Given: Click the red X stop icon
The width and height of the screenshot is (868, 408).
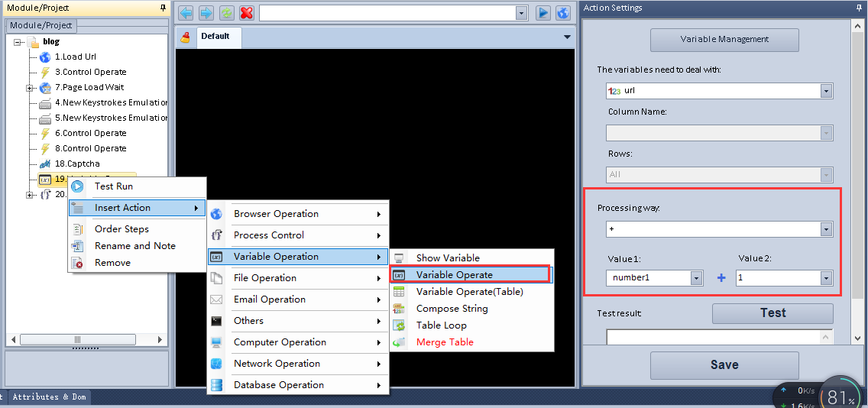Looking at the screenshot, I should pyautogui.click(x=247, y=13).
